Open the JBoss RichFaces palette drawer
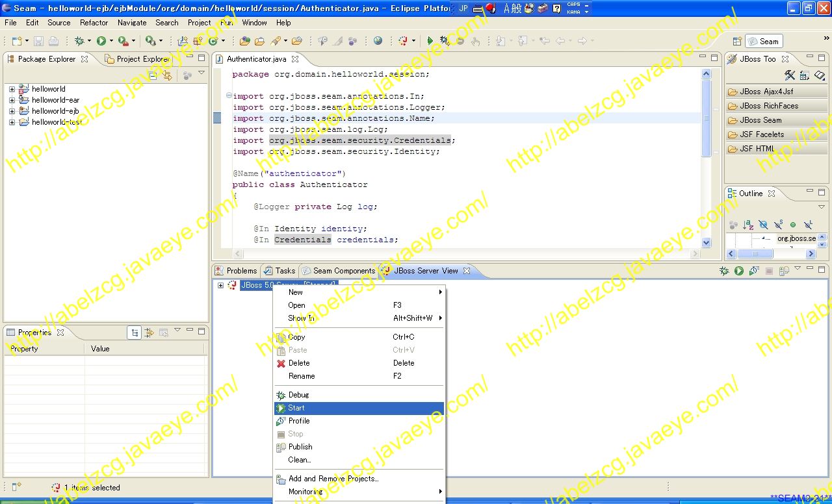Image resolution: width=832 pixels, height=504 pixels. 777,106
